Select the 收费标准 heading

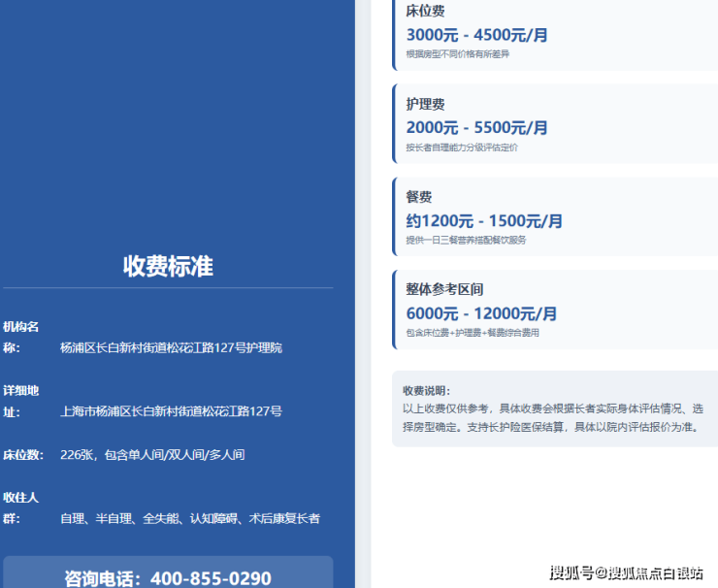click(168, 266)
